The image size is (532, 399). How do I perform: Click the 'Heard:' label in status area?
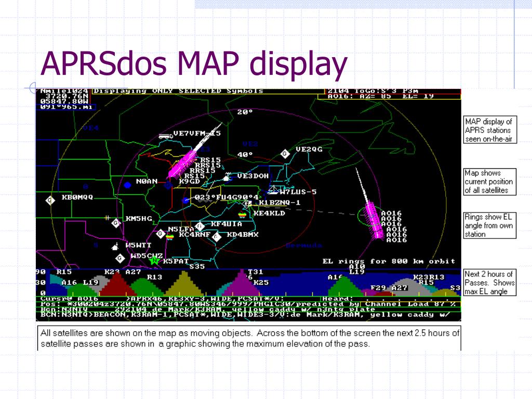click(338, 299)
